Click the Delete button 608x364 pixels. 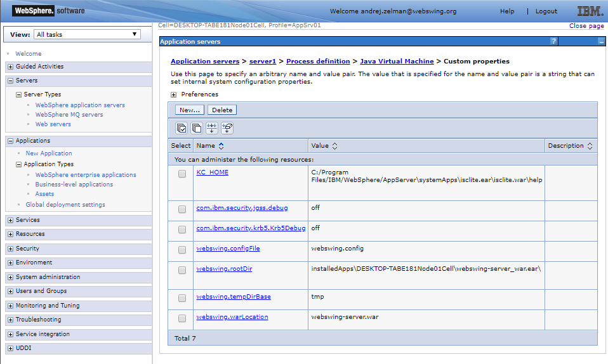222,110
